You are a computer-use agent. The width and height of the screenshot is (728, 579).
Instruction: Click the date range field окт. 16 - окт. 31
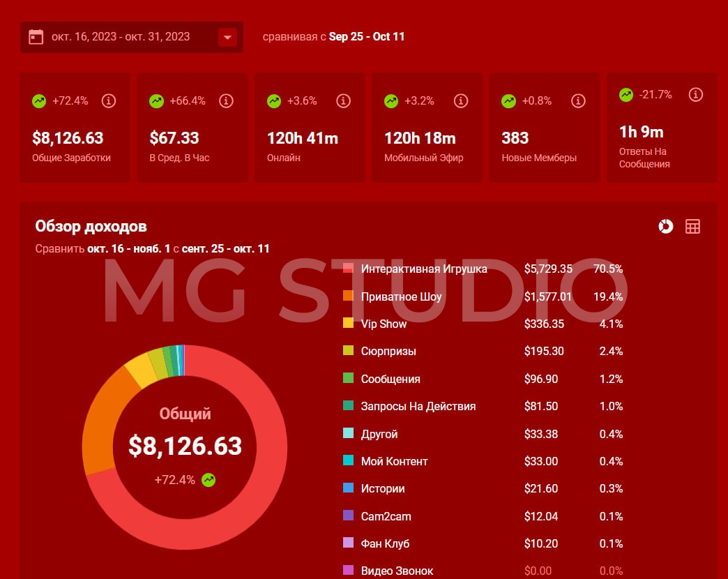click(x=121, y=37)
